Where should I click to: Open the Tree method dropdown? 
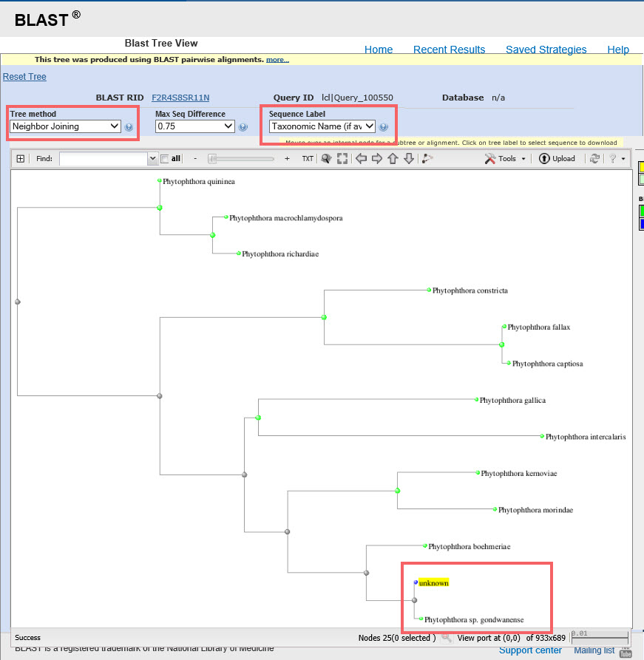[x=65, y=126]
